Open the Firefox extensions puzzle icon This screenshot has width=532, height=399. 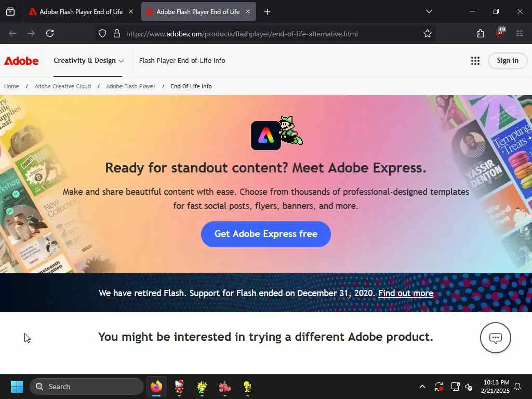pyautogui.click(x=480, y=34)
